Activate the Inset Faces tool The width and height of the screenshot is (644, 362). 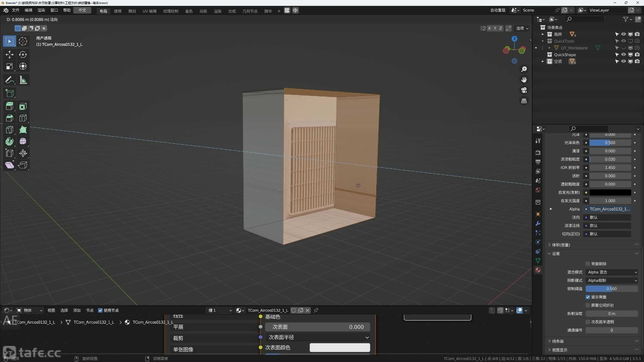point(23,106)
